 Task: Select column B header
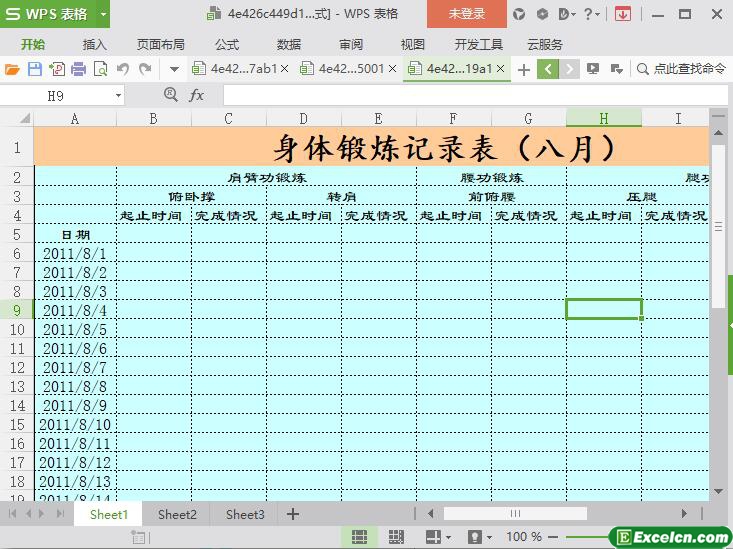pos(153,118)
